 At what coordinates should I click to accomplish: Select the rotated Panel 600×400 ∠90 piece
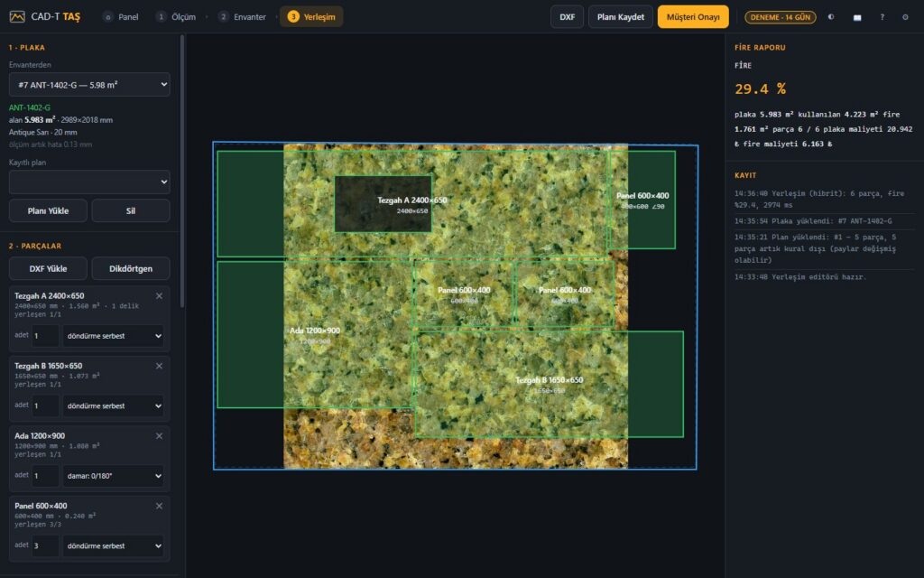click(x=642, y=200)
